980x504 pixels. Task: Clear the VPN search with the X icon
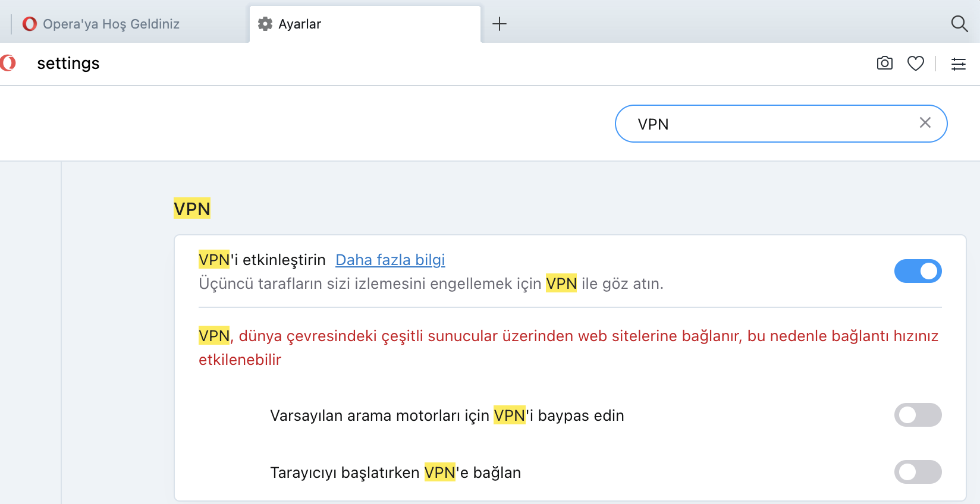point(925,122)
